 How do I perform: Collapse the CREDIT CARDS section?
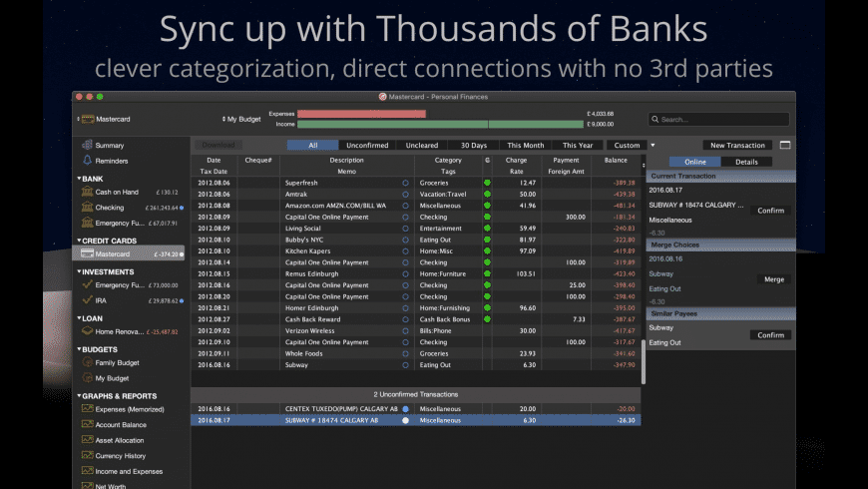pos(79,241)
